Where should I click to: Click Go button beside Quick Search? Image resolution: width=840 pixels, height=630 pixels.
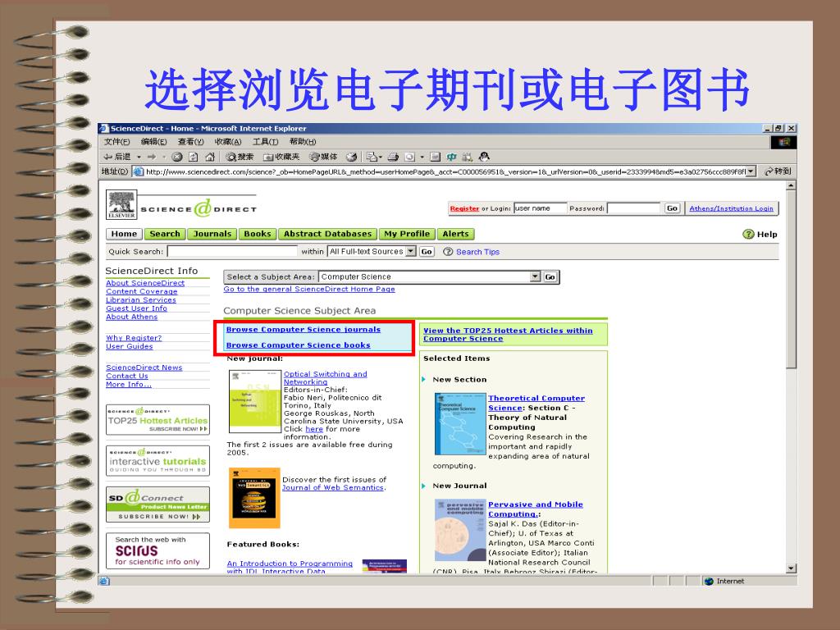[427, 252]
